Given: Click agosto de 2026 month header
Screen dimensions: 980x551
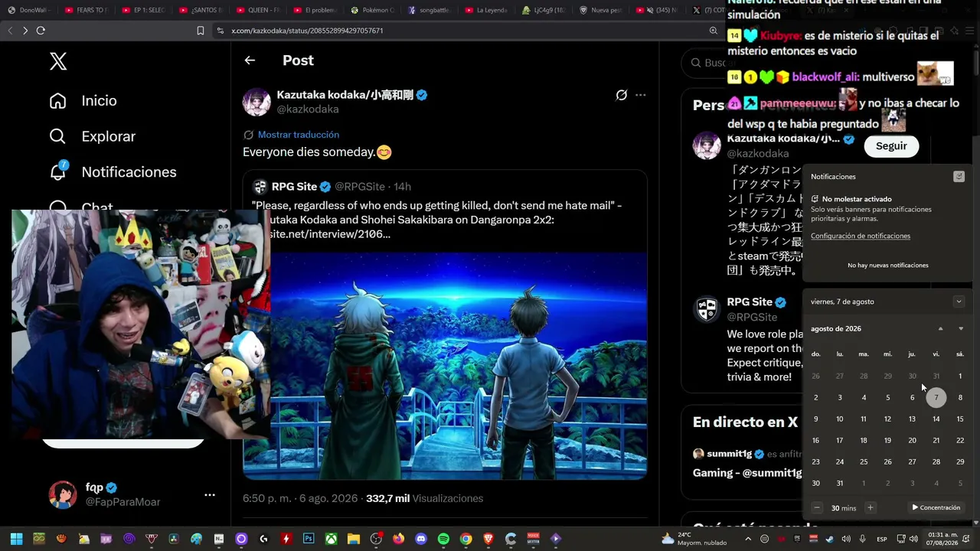Looking at the screenshot, I should (836, 329).
